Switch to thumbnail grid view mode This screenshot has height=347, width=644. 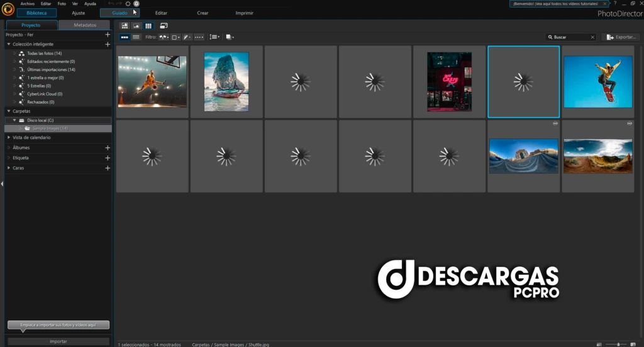tap(148, 26)
